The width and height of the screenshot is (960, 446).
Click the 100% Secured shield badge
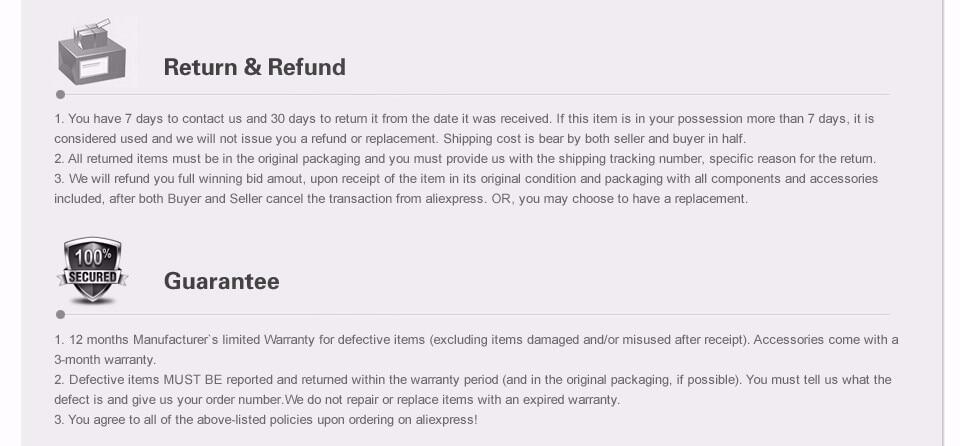pyautogui.click(x=92, y=271)
